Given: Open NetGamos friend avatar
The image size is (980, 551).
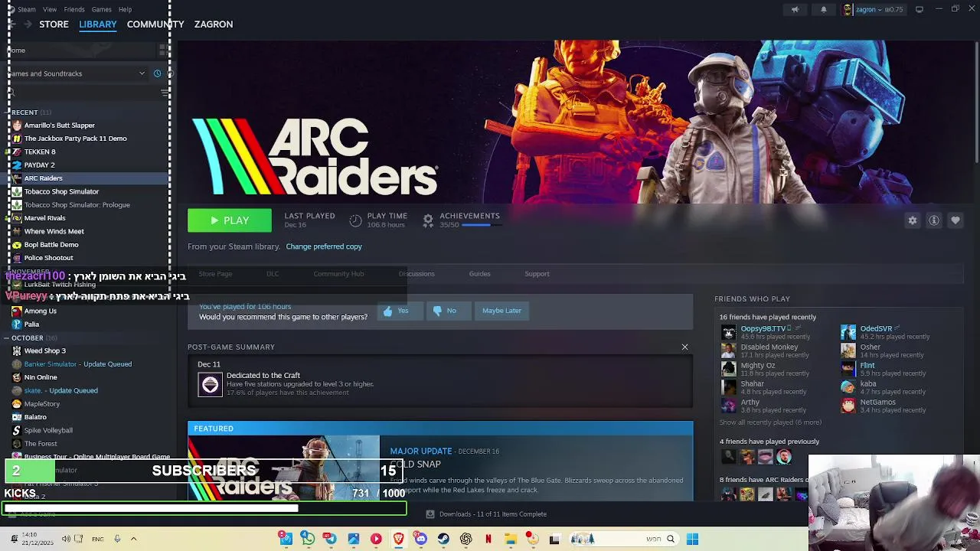Looking at the screenshot, I should [848, 406].
